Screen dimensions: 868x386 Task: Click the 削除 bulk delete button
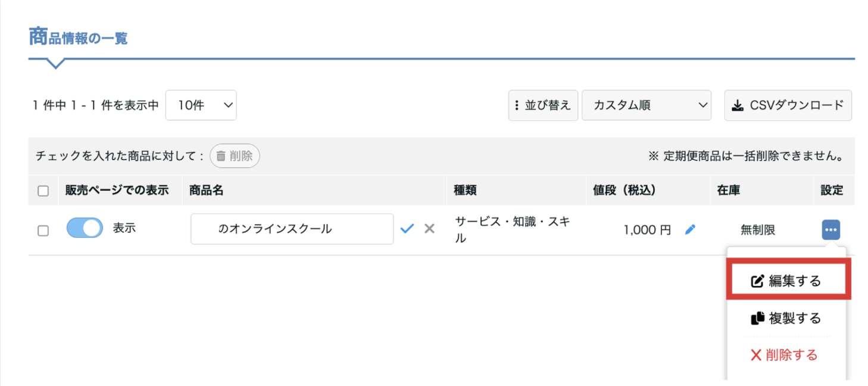(x=235, y=156)
